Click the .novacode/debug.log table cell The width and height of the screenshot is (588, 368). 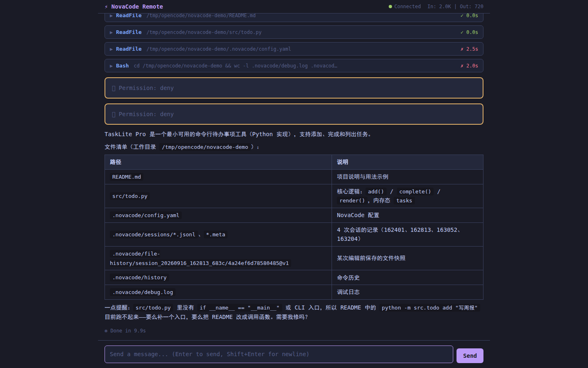218,292
